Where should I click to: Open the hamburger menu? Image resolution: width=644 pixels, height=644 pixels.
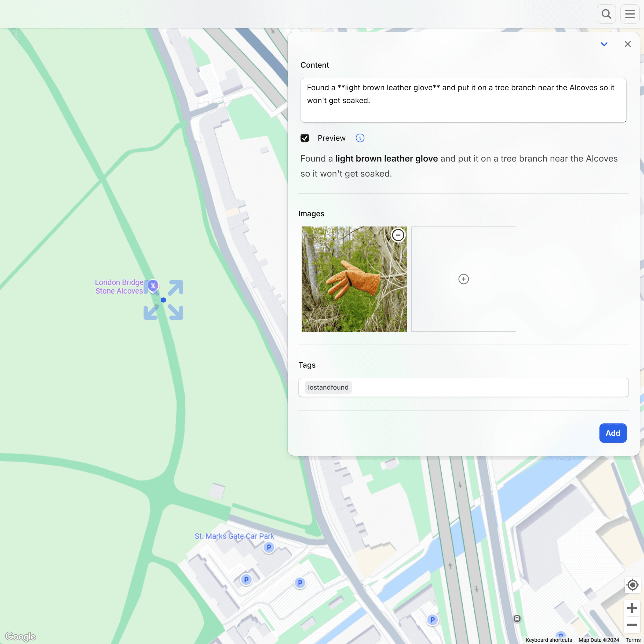point(630,14)
